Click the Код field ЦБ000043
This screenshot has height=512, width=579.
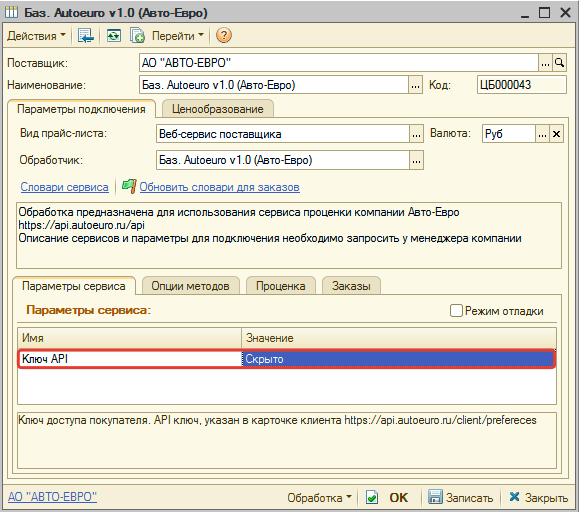pyautogui.click(x=521, y=85)
